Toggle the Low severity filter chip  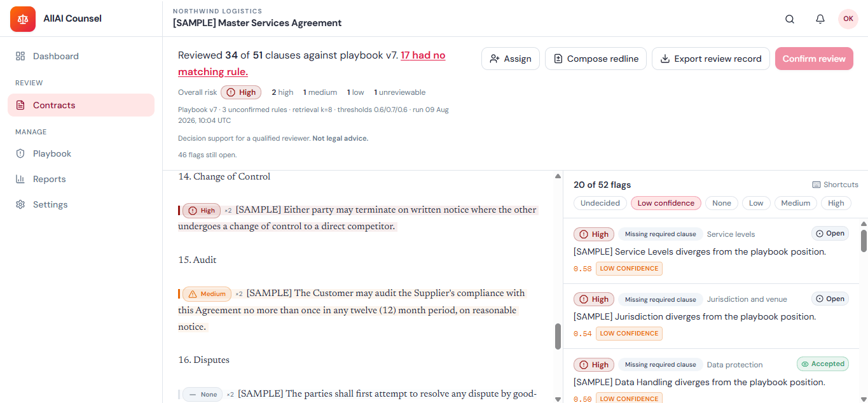pyautogui.click(x=756, y=203)
